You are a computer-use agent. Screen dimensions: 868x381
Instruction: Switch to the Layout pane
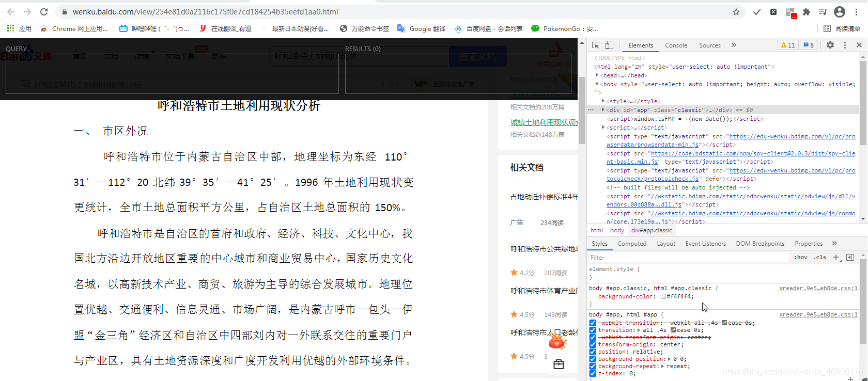pos(666,244)
